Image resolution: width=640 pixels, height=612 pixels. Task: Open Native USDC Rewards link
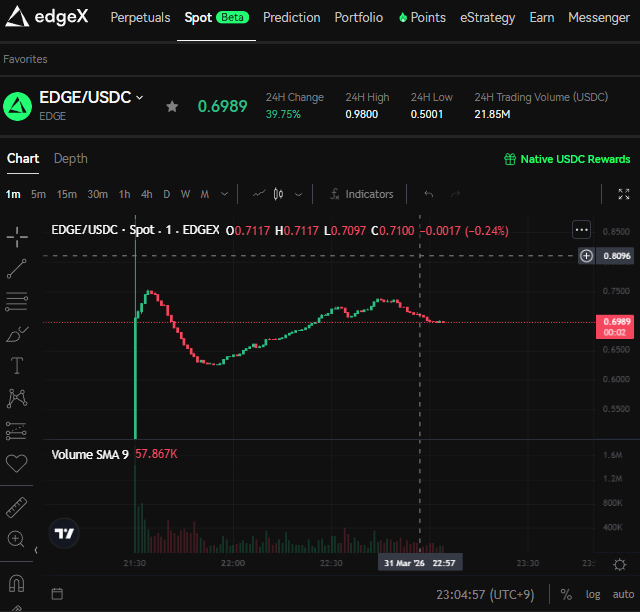pyautogui.click(x=567, y=159)
